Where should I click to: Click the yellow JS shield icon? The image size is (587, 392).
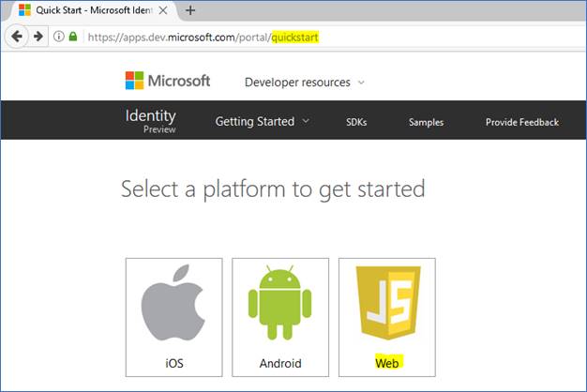click(x=386, y=305)
